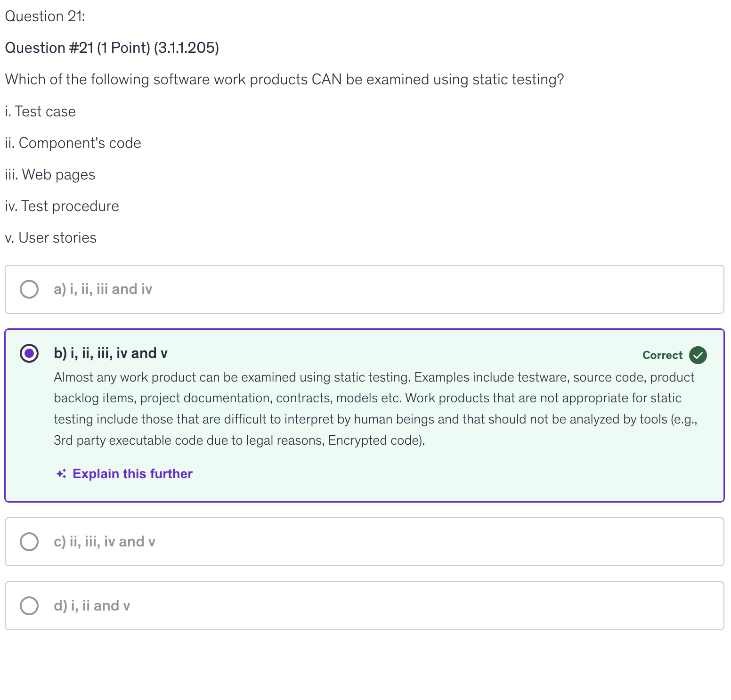Viewport: 731px width, 700px height.
Task: Choose radio button for option c
Action: [29, 542]
